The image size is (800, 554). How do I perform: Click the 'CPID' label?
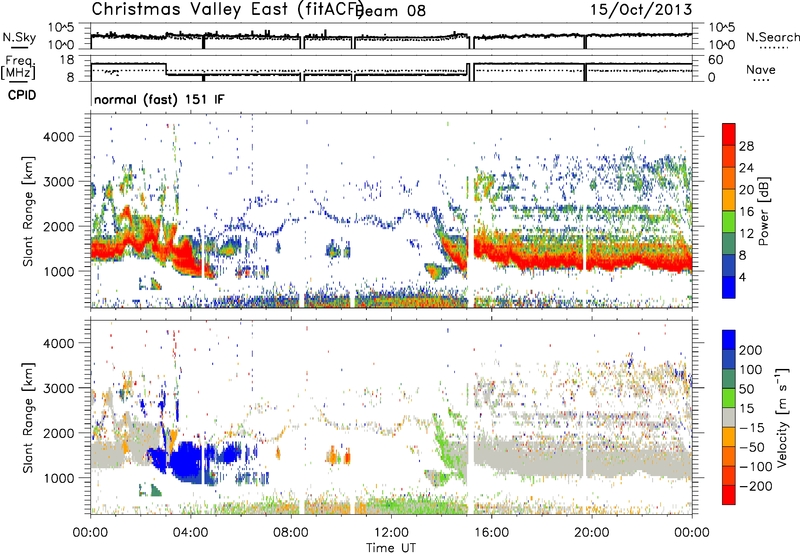click(x=22, y=95)
